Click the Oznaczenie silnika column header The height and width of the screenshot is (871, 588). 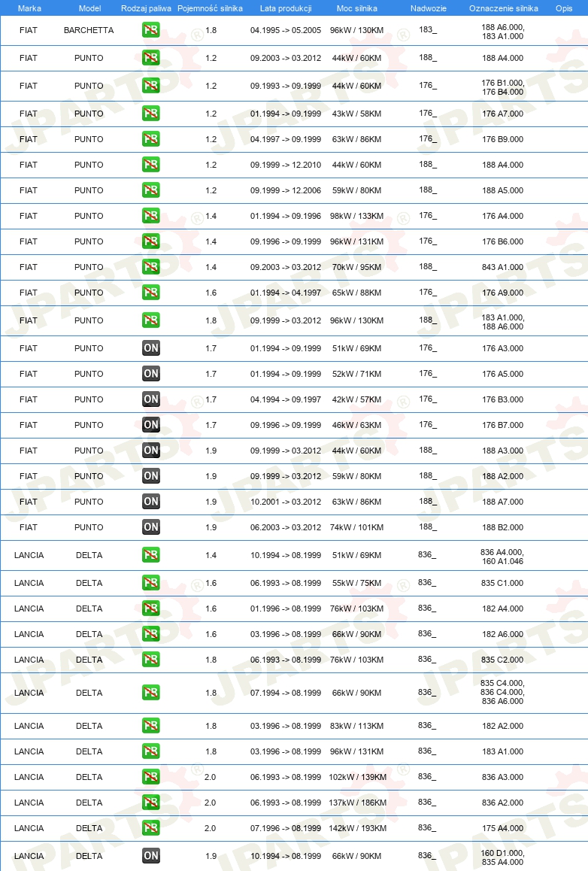504,8
